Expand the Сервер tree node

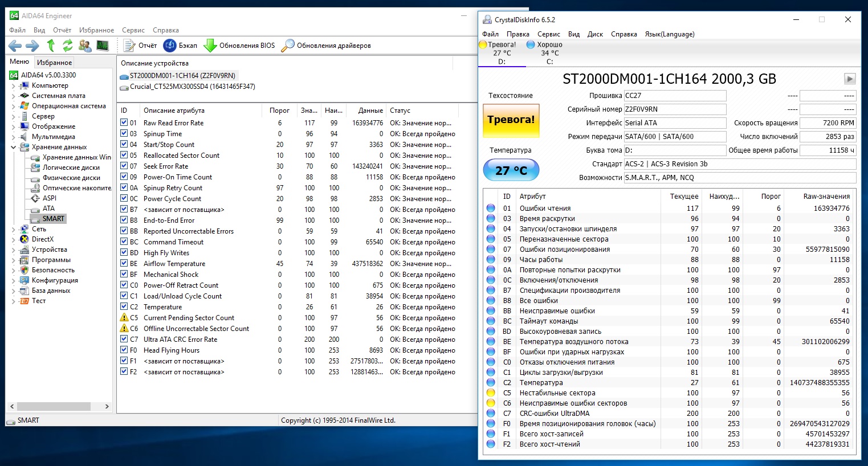13,117
